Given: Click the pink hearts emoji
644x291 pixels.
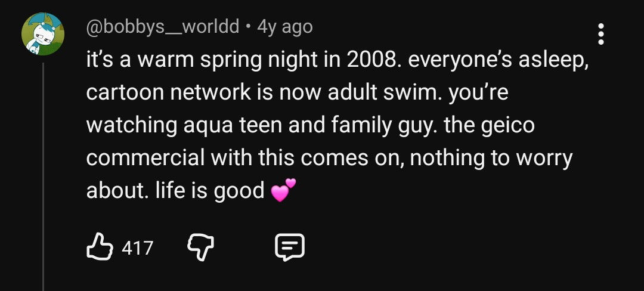Looking at the screenshot, I should tap(283, 191).
